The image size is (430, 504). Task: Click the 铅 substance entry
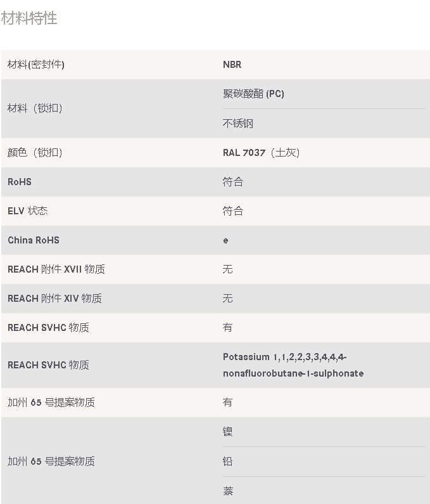[227, 462]
